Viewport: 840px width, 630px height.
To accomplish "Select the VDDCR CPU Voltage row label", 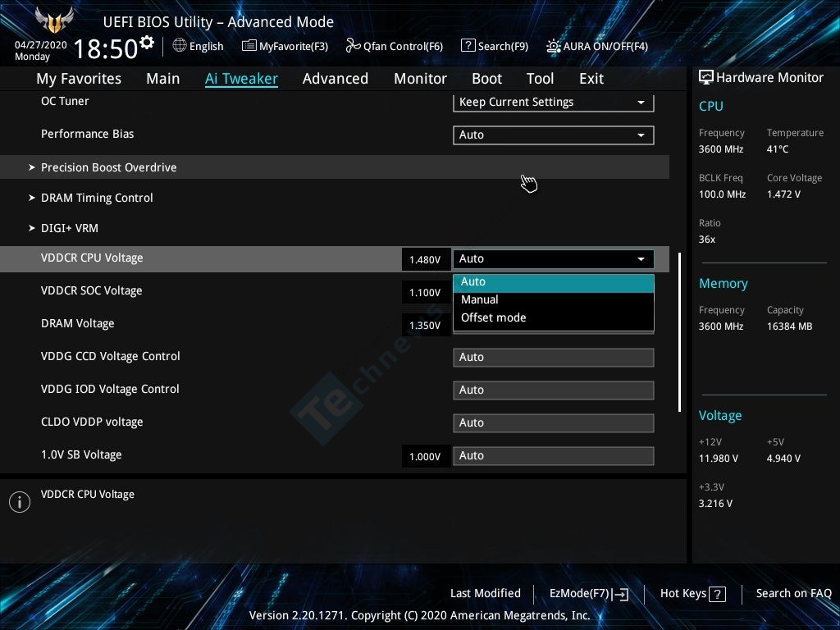I will coord(92,258).
